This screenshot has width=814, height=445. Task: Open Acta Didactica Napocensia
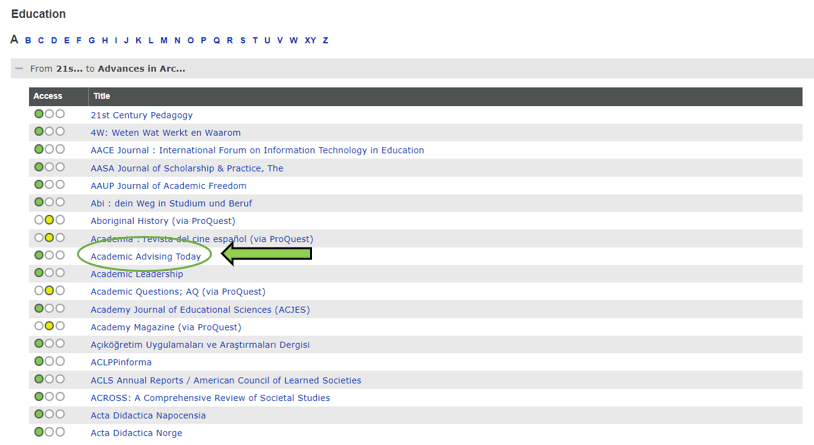pyautogui.click(x=148, y=416)
